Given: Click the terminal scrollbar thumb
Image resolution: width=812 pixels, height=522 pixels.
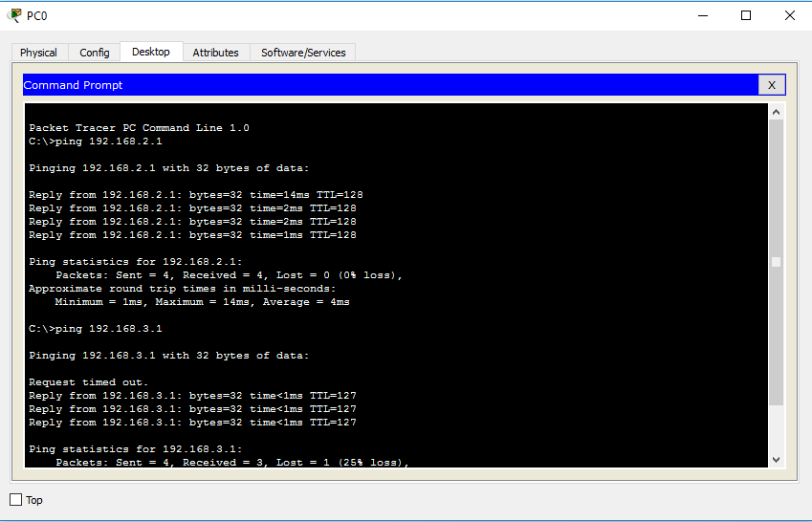Looking at the screenshot, I should click(776, 262).
